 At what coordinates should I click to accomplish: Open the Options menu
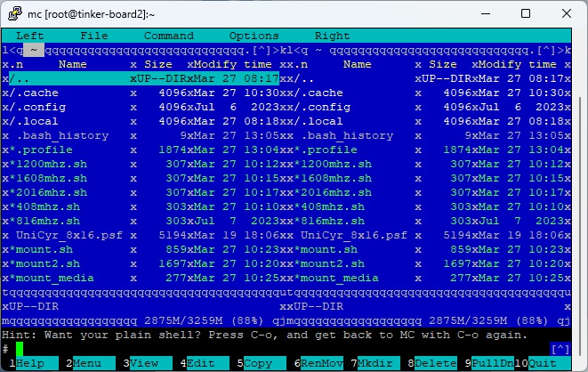coord(254,36)
